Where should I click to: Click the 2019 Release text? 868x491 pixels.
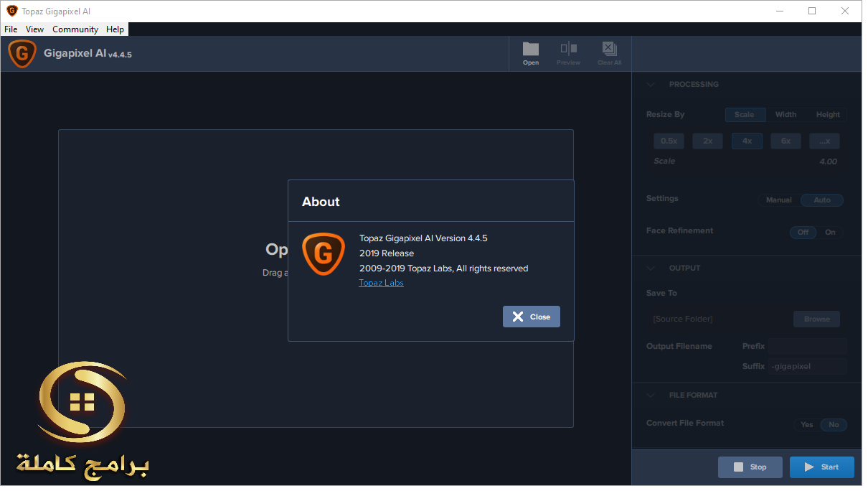[x=387, y=253]
